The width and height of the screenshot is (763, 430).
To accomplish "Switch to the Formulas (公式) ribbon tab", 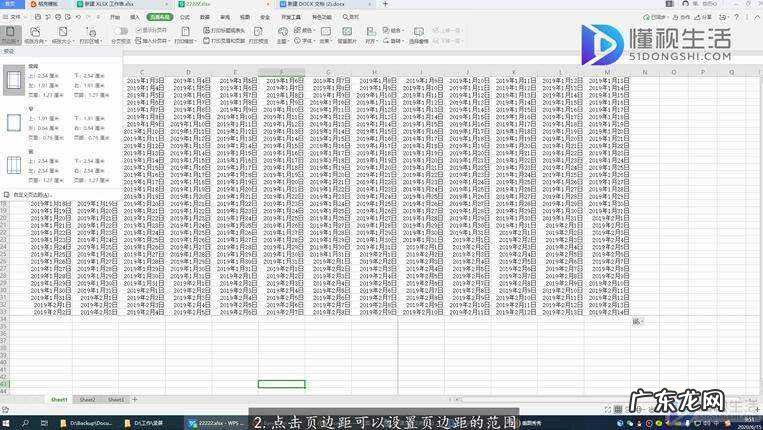I will (x=184, y=17).
